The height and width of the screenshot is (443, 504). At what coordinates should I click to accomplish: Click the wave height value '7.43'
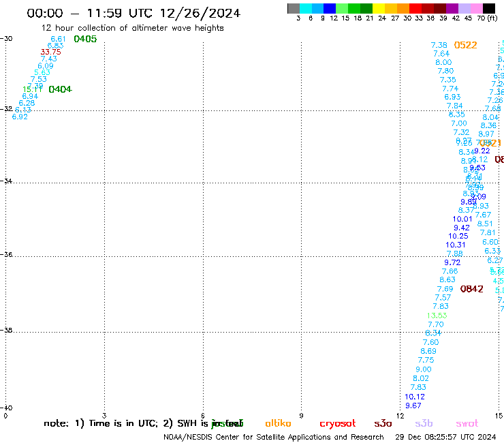pyautogui.click(x=49, y=59)
